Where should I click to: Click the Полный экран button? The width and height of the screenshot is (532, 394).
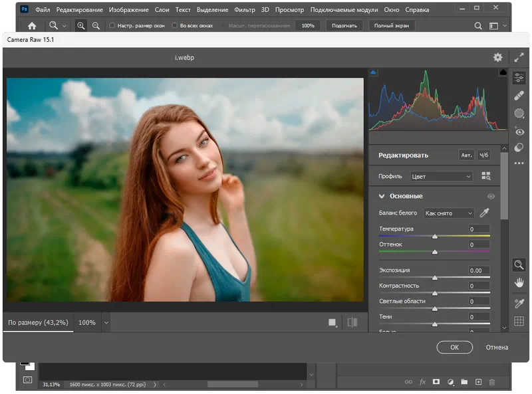click(x=391, y=25)
